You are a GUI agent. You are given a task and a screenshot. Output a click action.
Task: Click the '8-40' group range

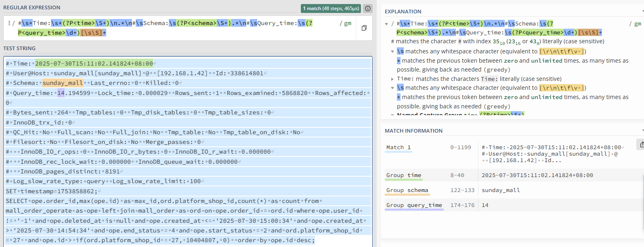[x=457, y=175]
